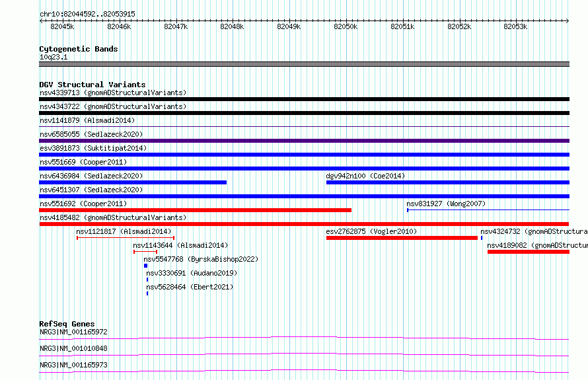Open gene label NRG3|NM_001165973
Viewport: 588px width, 380px height.
pyautogui.click(x=73, y=365)
